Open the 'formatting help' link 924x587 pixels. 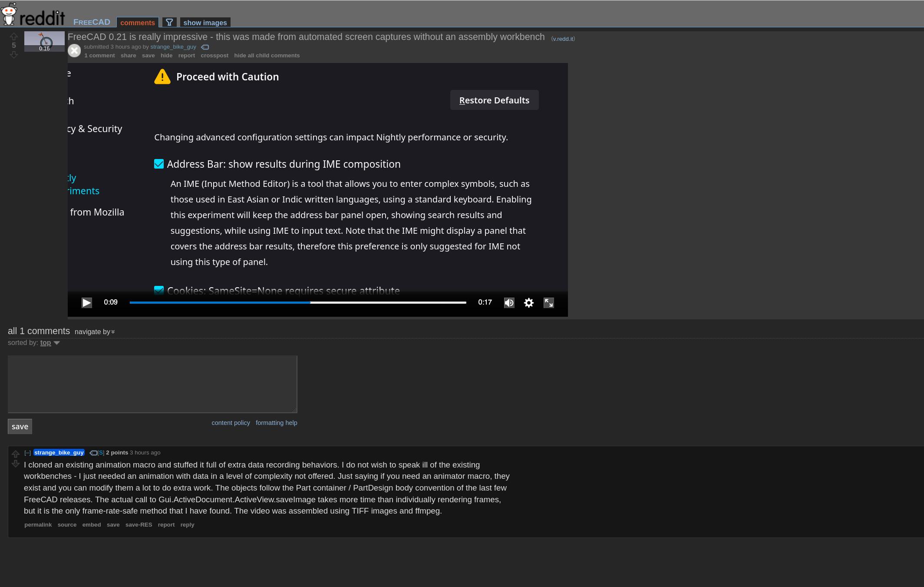coord(276,422)
